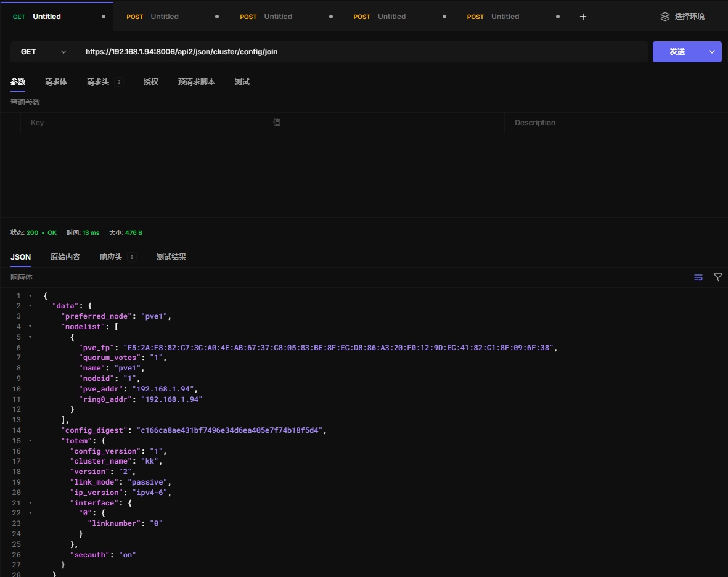728x577 pixels.
Task: Open the 预请求脚本 pre-request script tab
Action: pyautogui.click(x=197, y=82)
